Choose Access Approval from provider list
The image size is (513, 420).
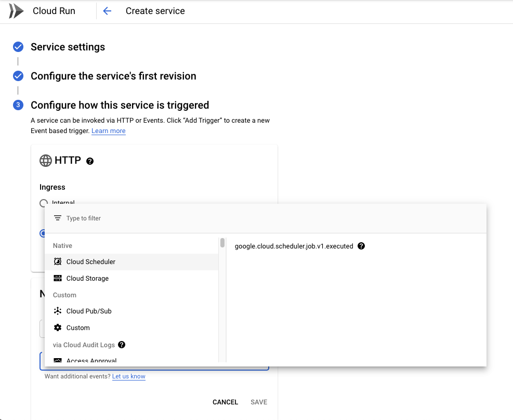point(91,360)
